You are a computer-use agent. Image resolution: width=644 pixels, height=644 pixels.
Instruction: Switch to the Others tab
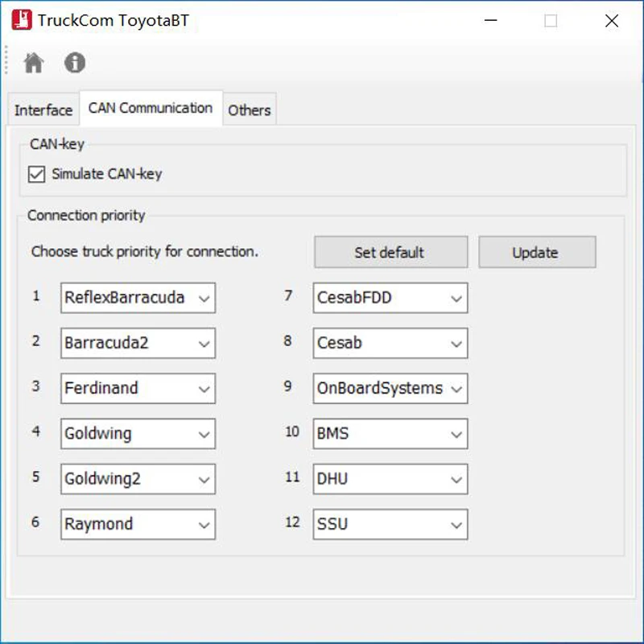[x=249, y=110]
